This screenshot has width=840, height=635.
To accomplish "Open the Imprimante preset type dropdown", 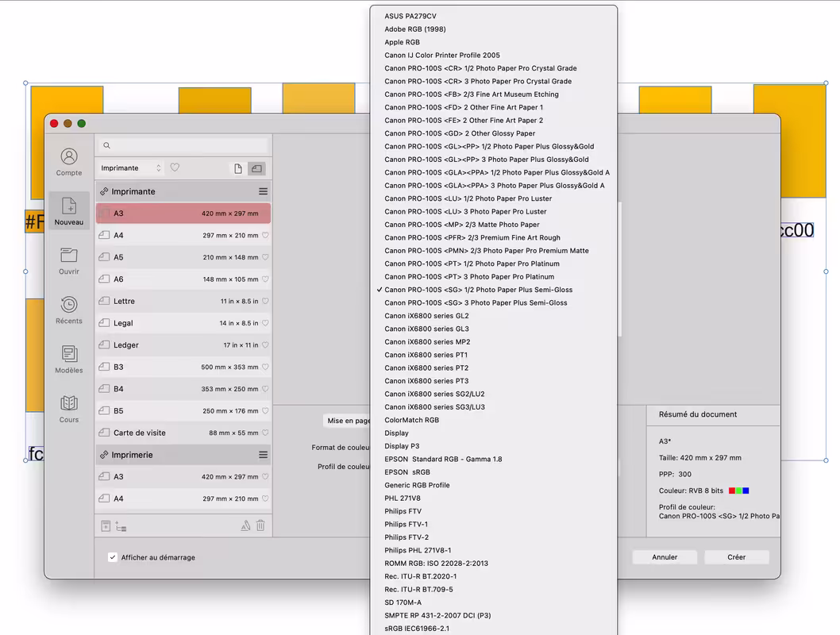I will click(x=131, y=167).
